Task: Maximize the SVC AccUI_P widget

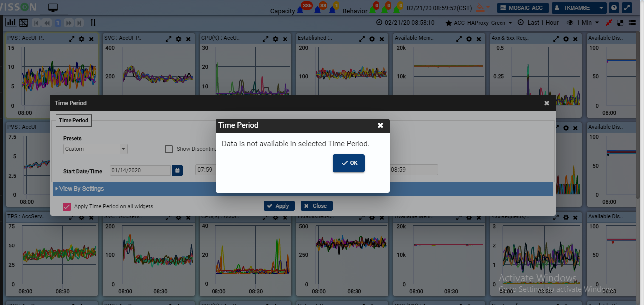Action: 169,39
